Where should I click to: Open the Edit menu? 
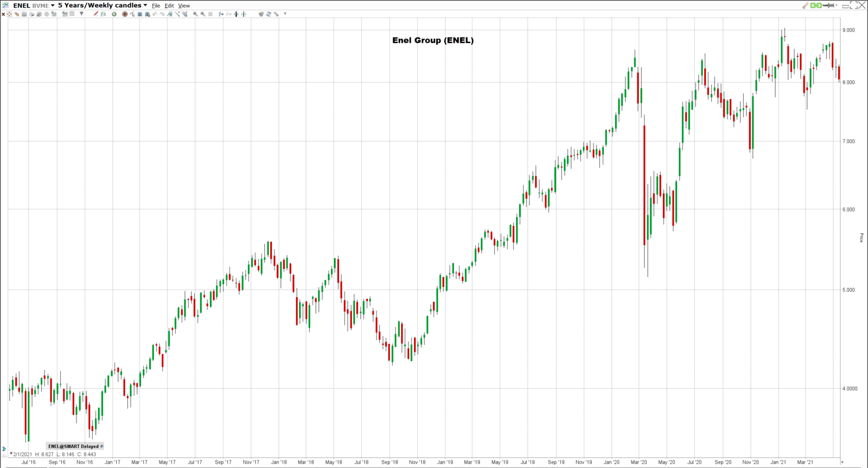coord(169,6)
